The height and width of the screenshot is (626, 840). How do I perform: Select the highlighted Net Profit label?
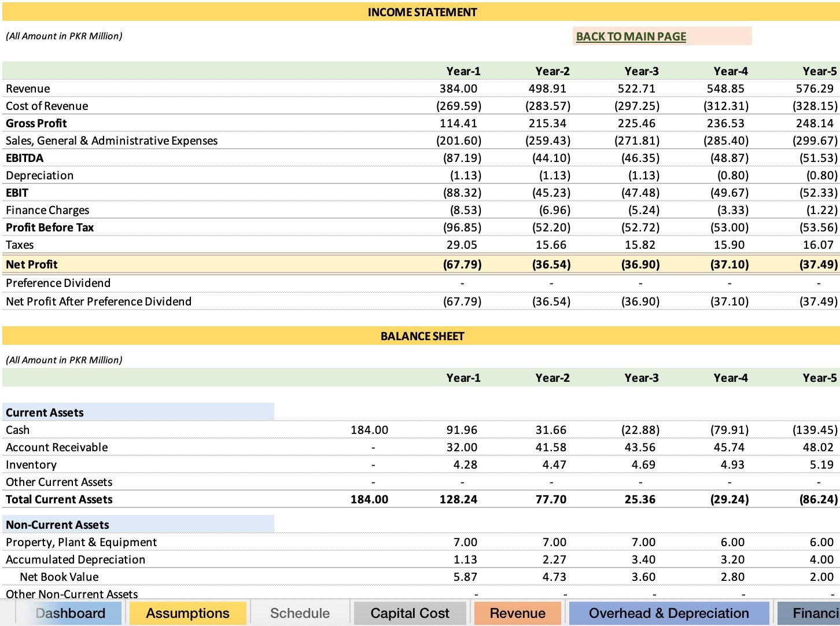(31, 264)
